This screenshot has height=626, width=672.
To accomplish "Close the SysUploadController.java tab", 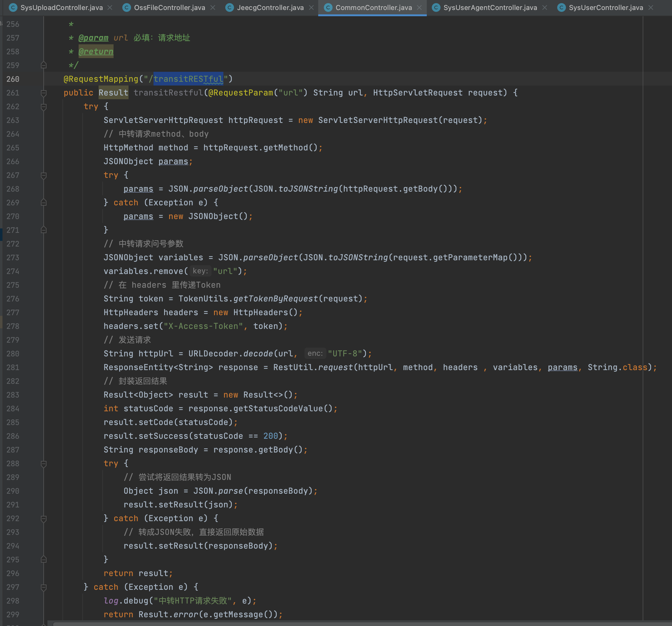I will 110,7.
